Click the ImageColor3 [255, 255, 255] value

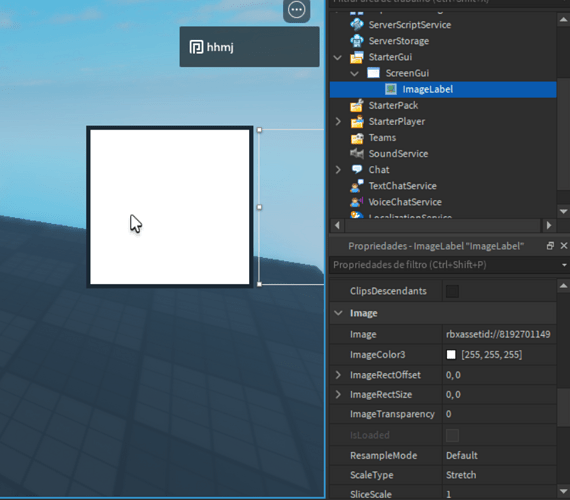point(491,355)
